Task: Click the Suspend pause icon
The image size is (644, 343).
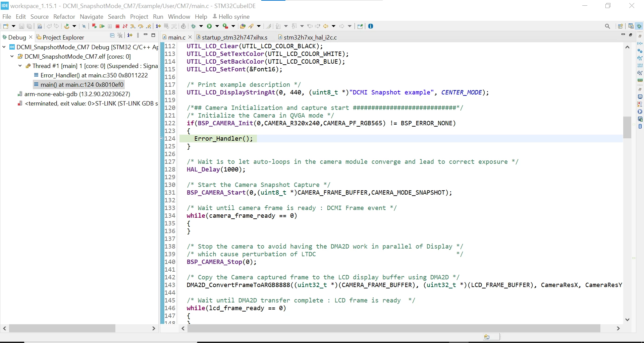Action: [110, 26]
